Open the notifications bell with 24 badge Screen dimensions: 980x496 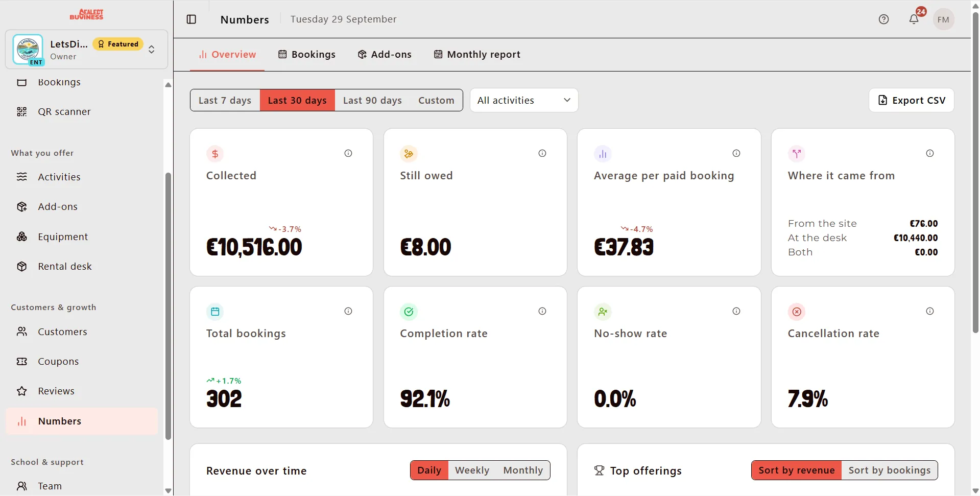pos(914,19)
